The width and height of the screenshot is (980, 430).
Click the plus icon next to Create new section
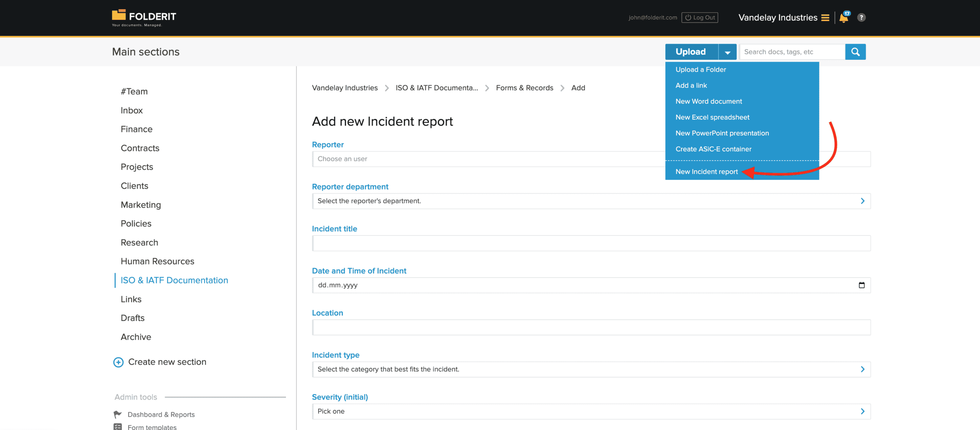point(118,362)
